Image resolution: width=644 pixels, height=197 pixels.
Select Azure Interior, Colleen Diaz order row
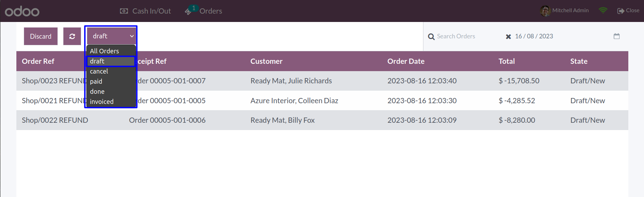[x=322, y=100]
